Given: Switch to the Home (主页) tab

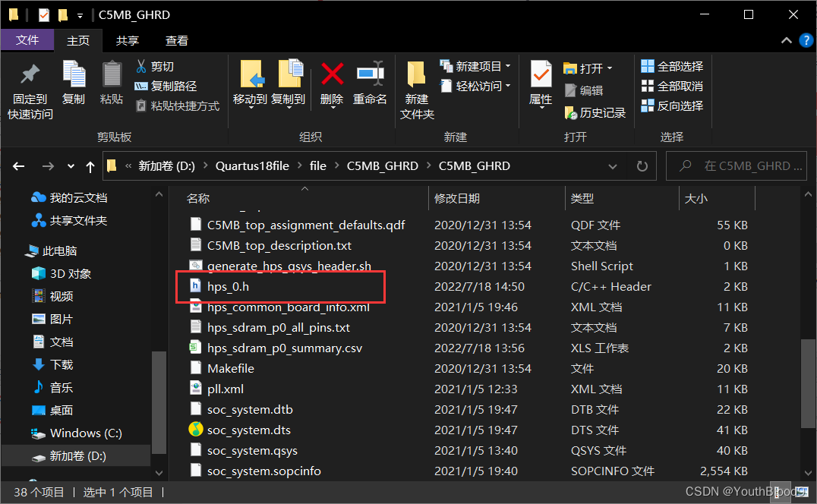Looking at the screenshot, I should coord(78,41).
